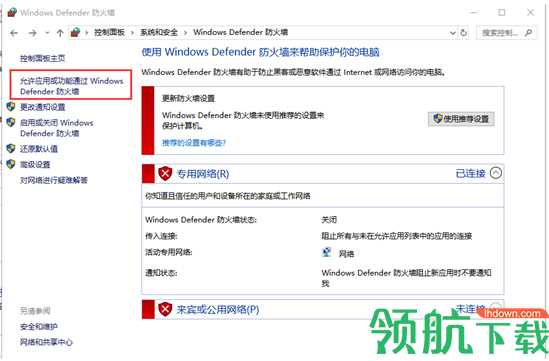The height and width of the screenshot is (361, 549).
Task: Open 网络和共享中心 link
Action: coord(46,342)
